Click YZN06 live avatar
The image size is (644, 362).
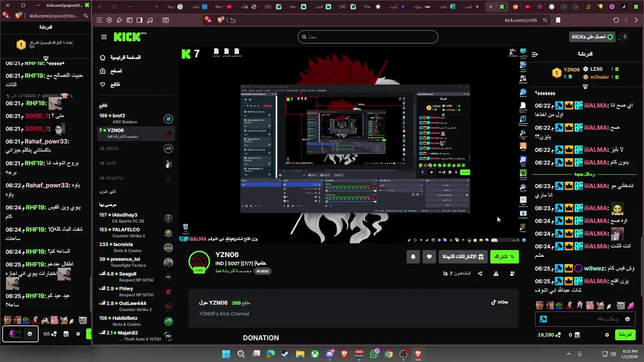click(x=199, y=261)
